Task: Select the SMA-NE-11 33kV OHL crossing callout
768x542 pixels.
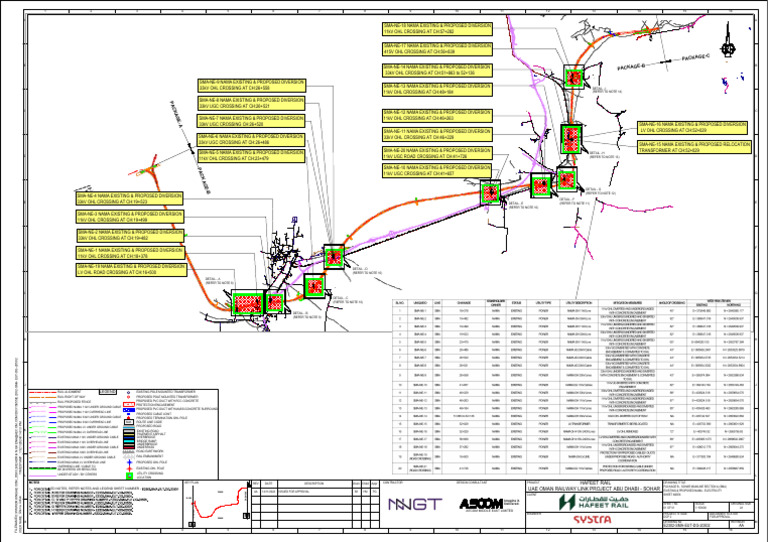Action: click(437, 134)
